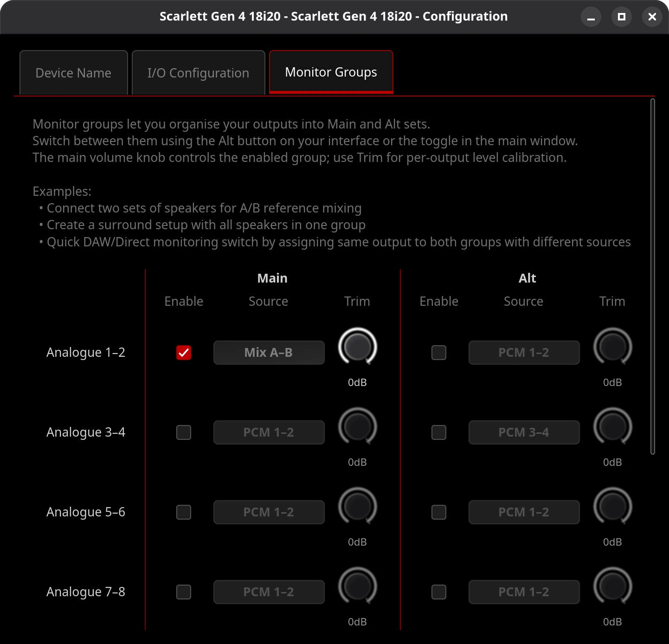
Task: Click the Alt group heading
Action: point(527,278)
